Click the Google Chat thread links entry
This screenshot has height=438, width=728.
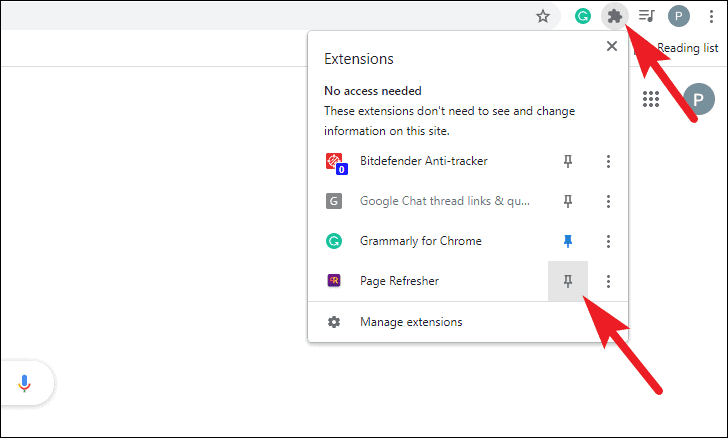coord(428,201)
